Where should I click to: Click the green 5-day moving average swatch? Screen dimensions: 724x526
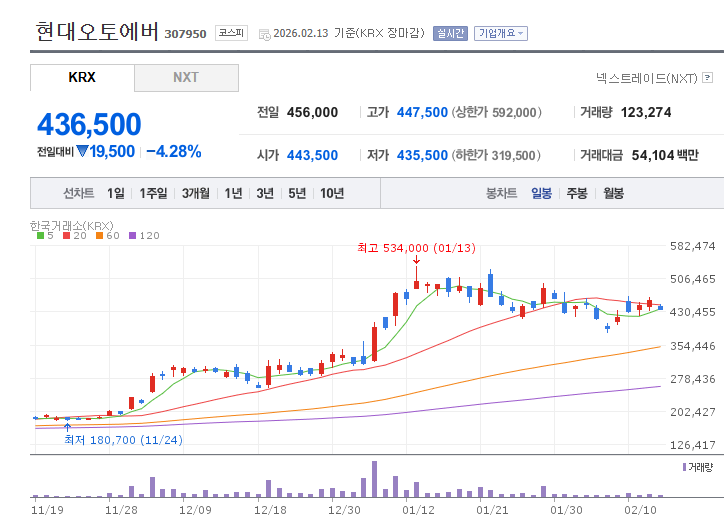coord(40,236)
